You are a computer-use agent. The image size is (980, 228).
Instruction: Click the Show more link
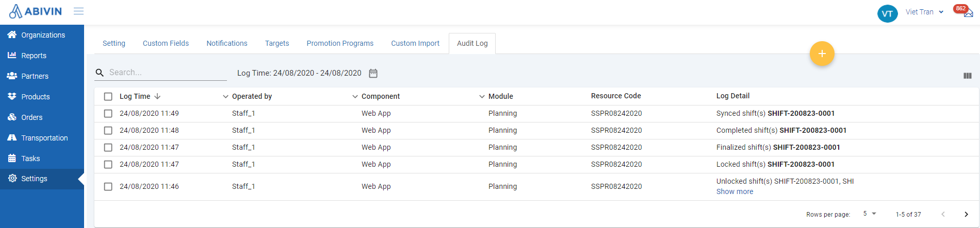734,191
